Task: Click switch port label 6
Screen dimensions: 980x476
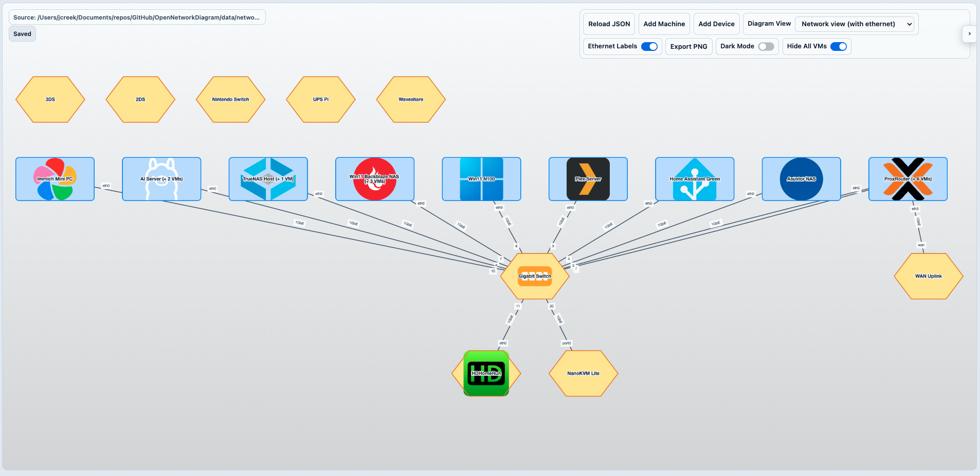Action: point(517,246)
